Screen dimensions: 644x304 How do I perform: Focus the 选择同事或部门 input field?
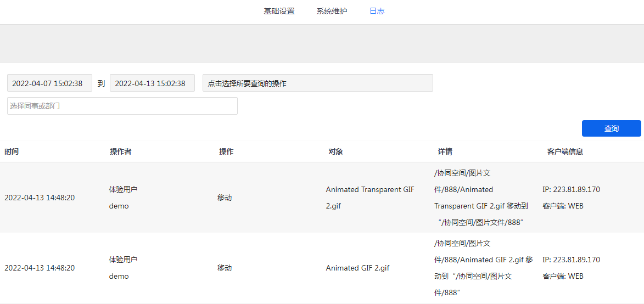[122, 106]
